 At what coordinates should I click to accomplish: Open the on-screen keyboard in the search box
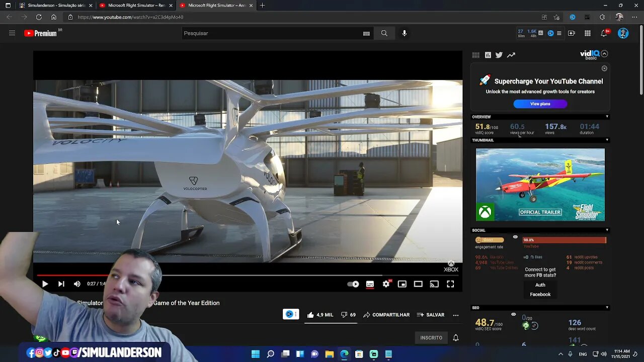366,34
